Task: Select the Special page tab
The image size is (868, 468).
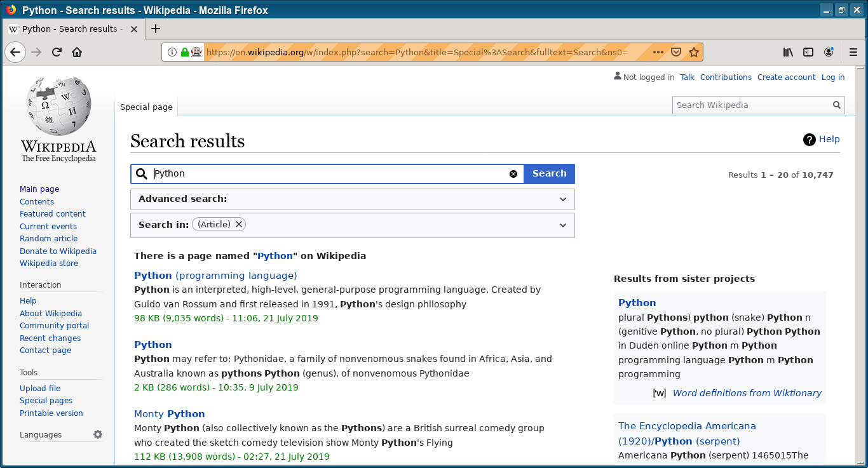Action: click(146, 107)
